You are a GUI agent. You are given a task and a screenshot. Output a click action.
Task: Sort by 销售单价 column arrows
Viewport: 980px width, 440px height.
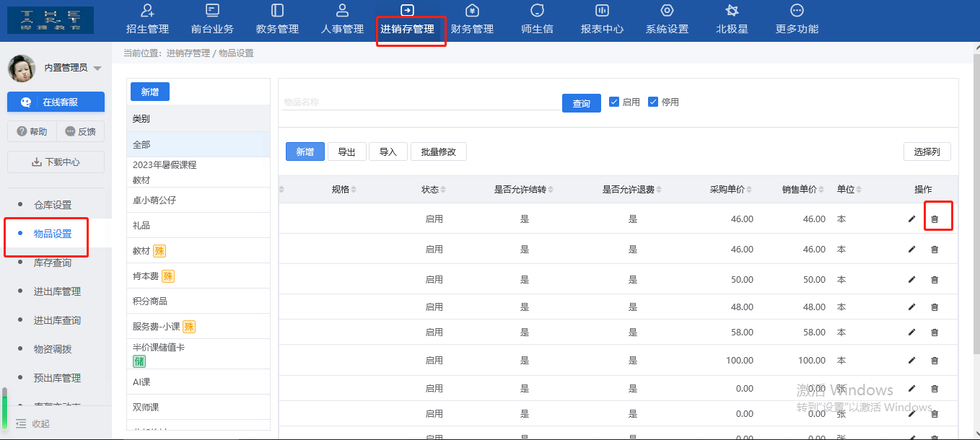821,190
